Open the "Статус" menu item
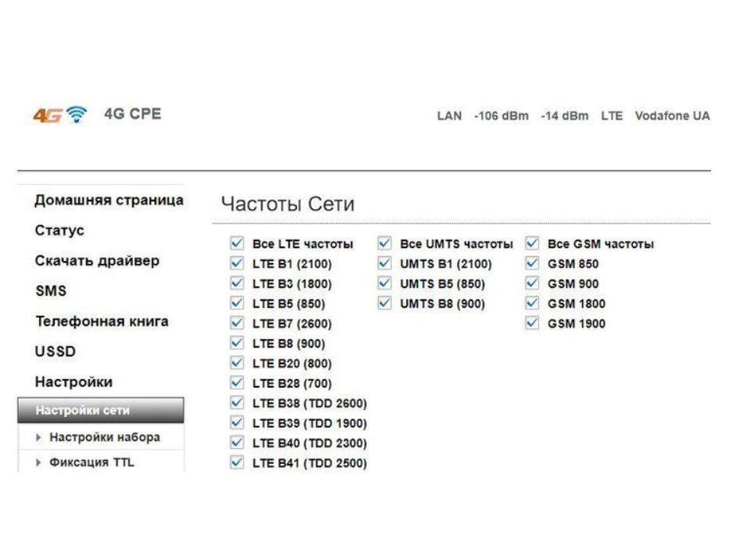 59,230
